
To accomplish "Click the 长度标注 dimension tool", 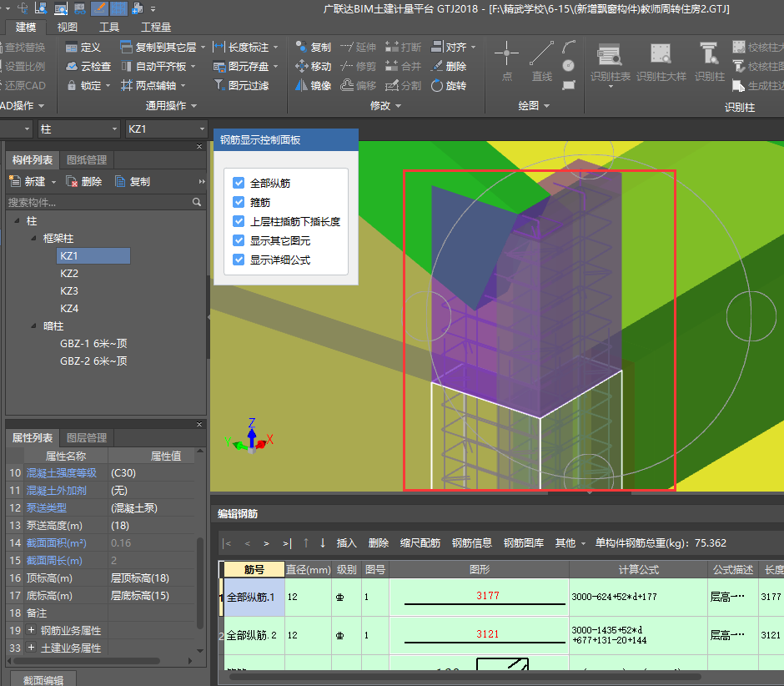I will [x=241, y=48].
